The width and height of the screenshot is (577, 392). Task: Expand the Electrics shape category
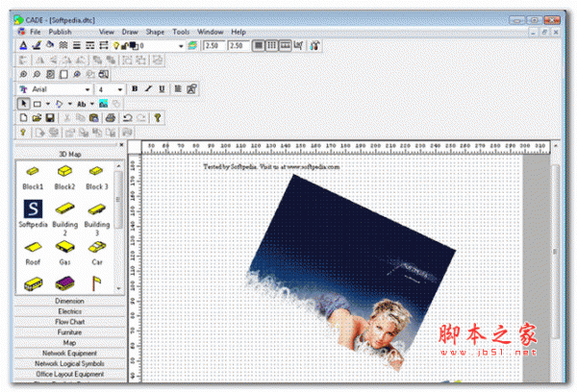tap(69, 311)
